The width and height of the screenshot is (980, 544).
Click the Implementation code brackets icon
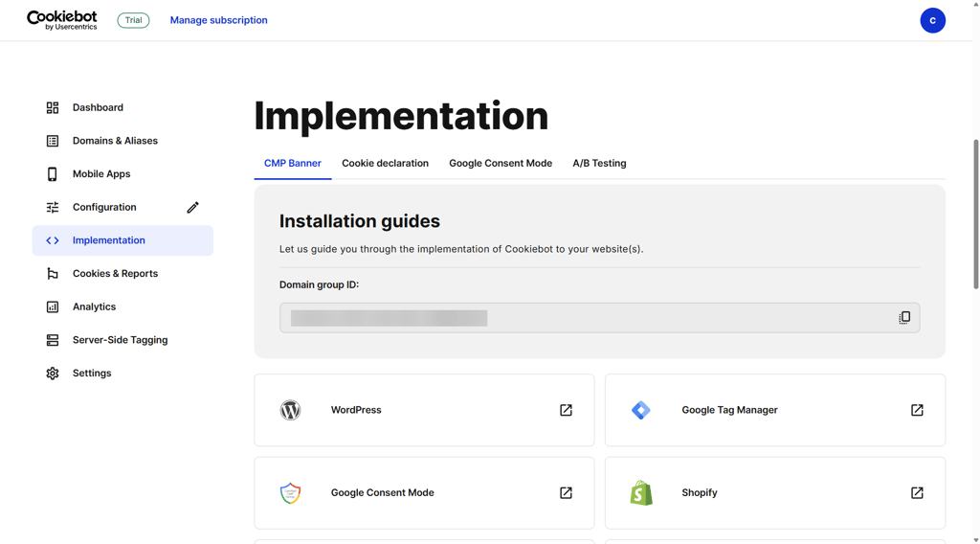tap(53, 240)
